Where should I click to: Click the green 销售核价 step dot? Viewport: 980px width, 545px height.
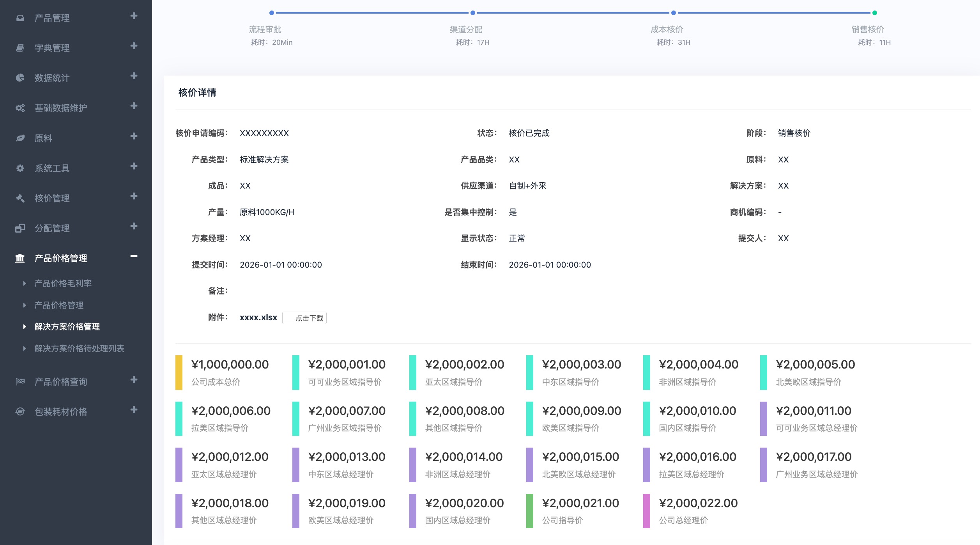(x=874, y=13)
